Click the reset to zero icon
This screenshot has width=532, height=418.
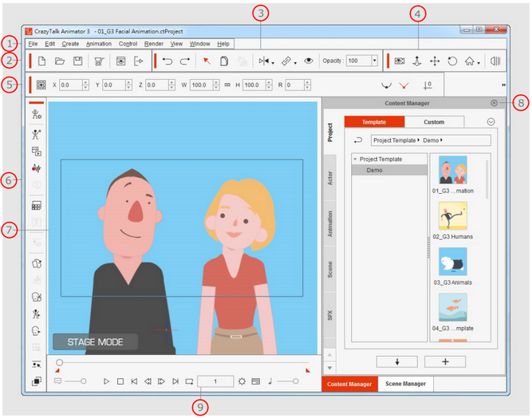[428, 85]
